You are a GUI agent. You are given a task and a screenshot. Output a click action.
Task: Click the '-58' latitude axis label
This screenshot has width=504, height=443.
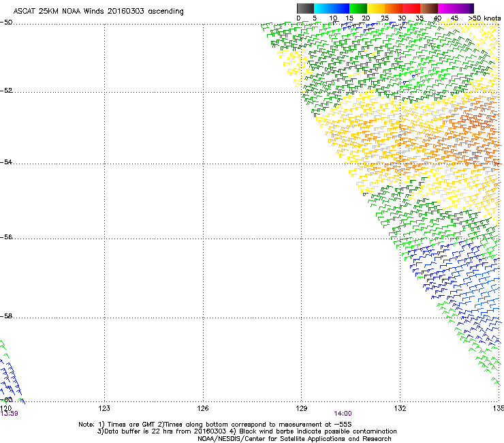click(6, 316)
